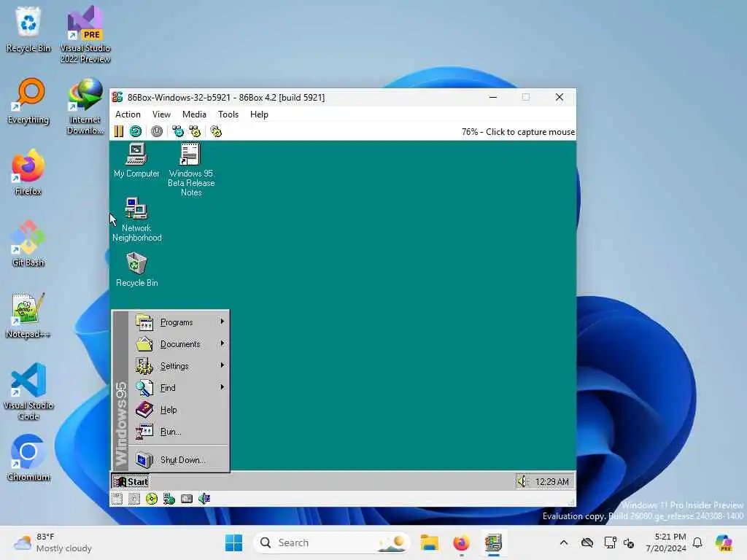The image size is (747, 560).
Task: Expand the Documents submenu arrow
Action: coord(222,344)
